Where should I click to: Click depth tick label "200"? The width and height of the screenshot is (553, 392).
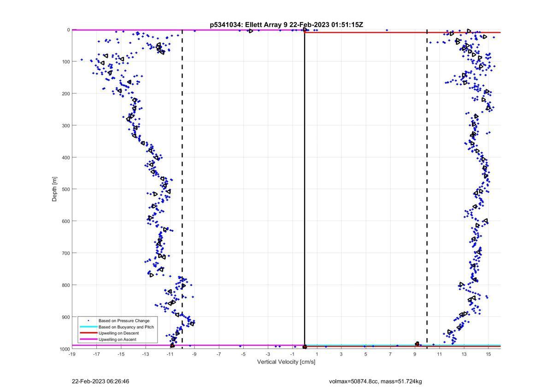pos(66,94)
